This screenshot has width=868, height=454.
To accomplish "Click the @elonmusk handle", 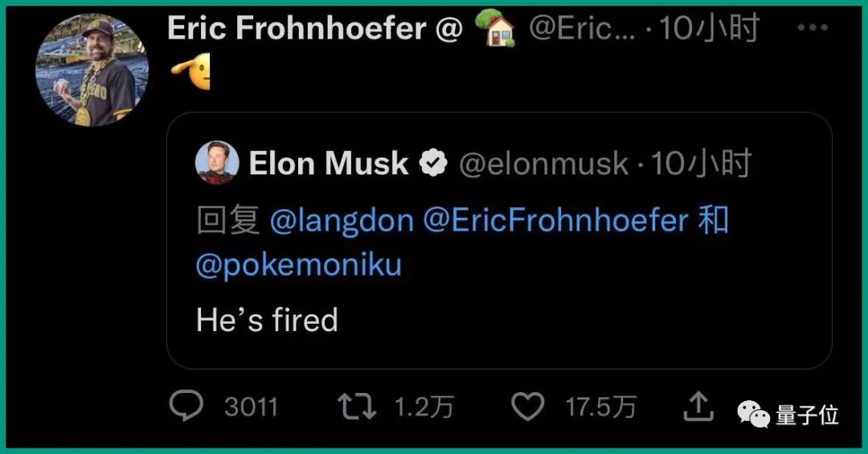I will (x=543, y=164).
